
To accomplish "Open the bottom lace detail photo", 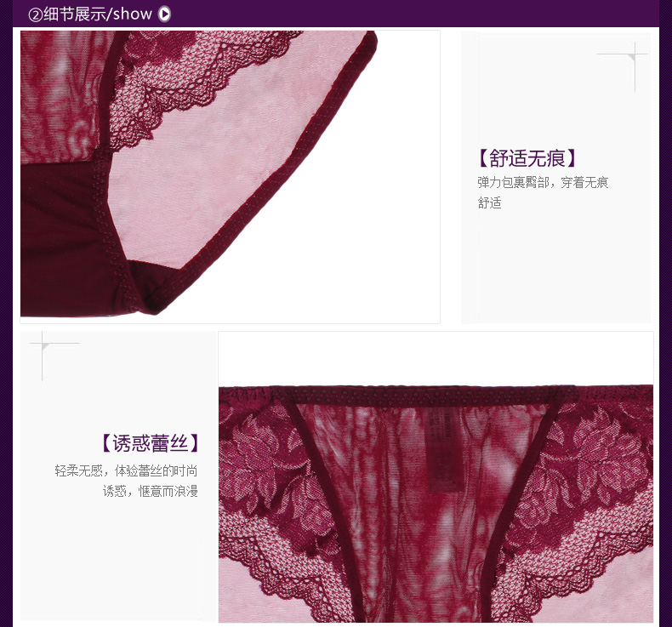I will (x=436, y=477).
